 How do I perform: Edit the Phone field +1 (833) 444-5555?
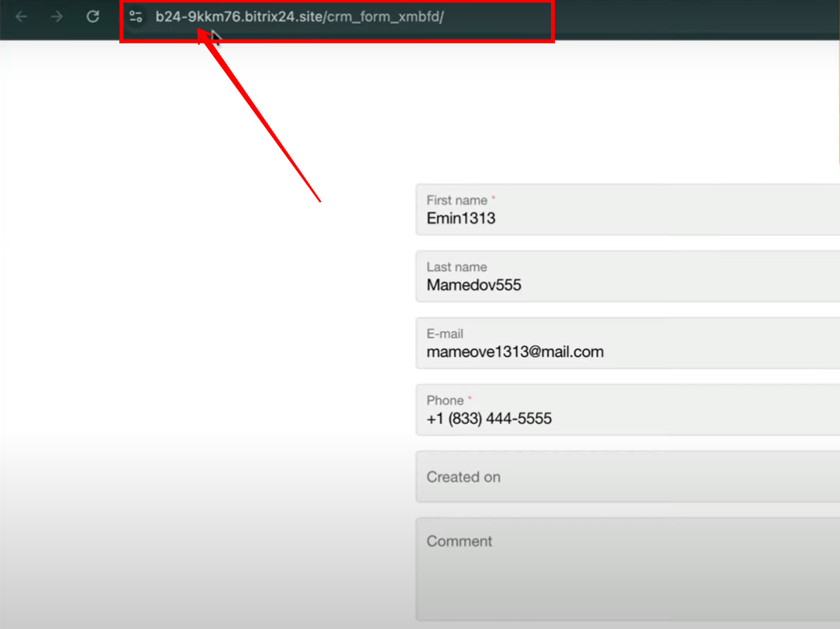pos(628,410)
